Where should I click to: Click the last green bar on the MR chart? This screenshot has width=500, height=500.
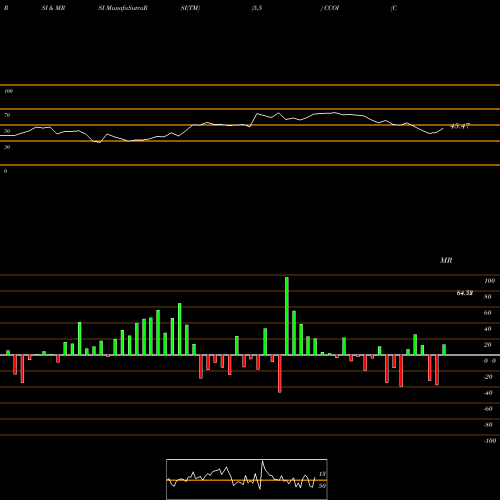pyautogui.click(x=444, y=350)
